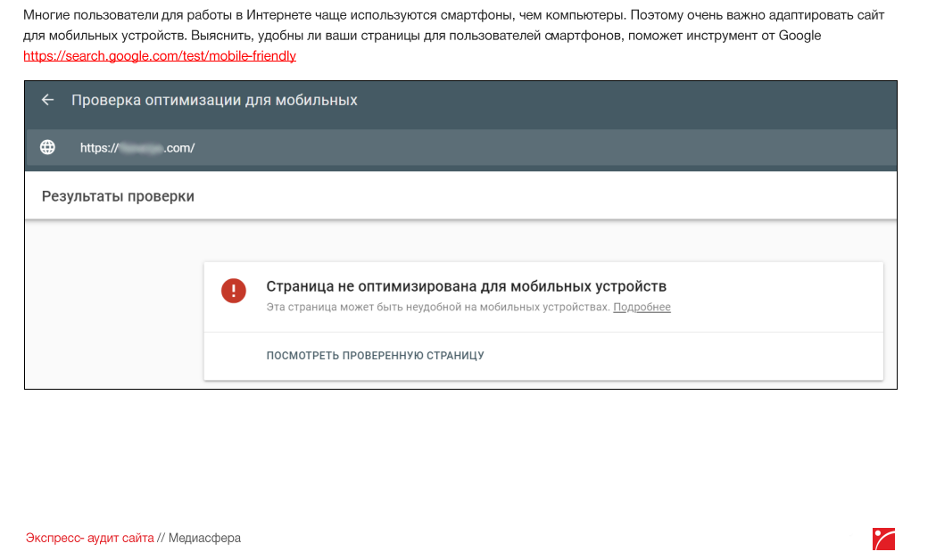This screenshot has height=560, width=936.
Task: Open the search.google.com mobile-friendly test link
Action: click(x=160, y=56)
